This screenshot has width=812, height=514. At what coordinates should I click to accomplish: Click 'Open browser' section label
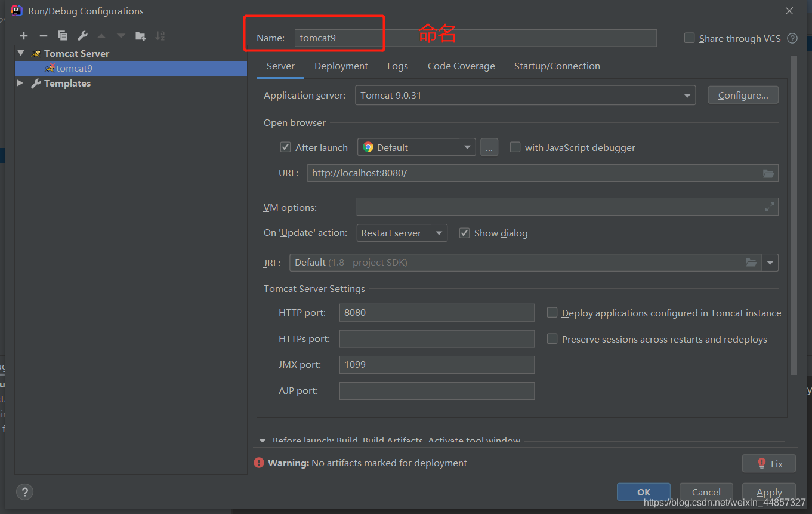coord(295,123)
